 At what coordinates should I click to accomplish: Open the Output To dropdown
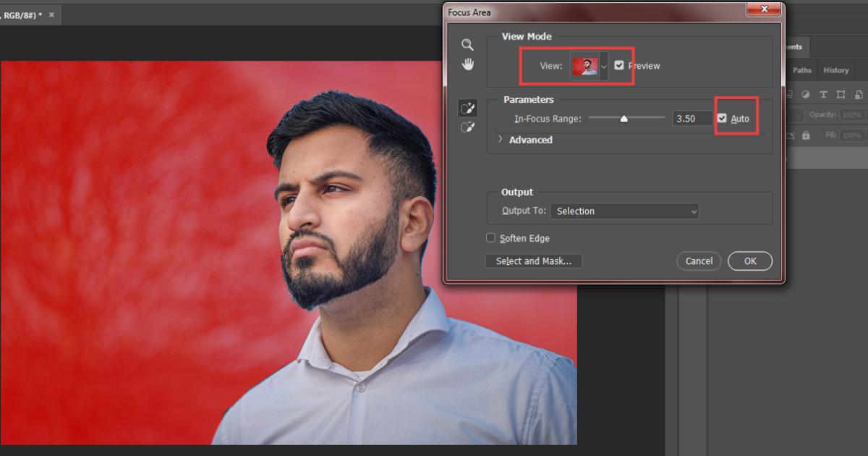click(625, 211)
